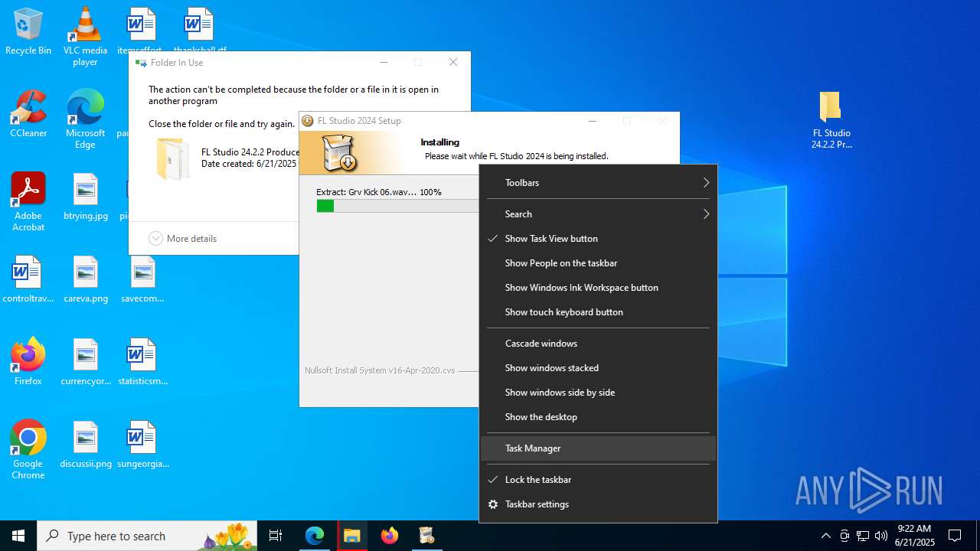
Task: Click the folder icon in Folder In Use dialog
Action: point(172,158)
